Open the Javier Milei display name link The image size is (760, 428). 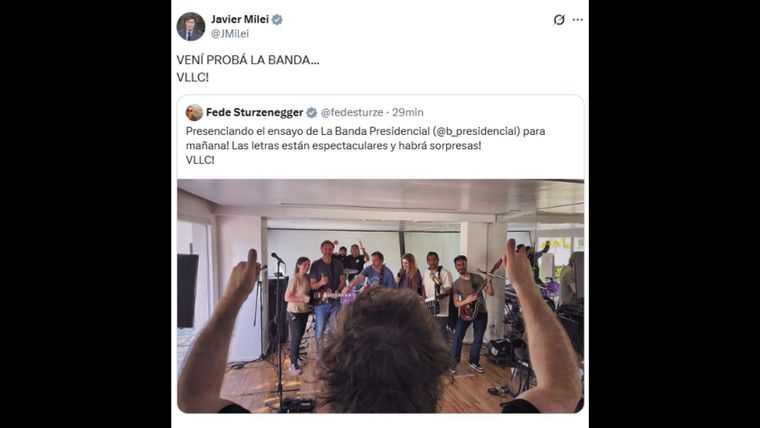coord(239,19)
